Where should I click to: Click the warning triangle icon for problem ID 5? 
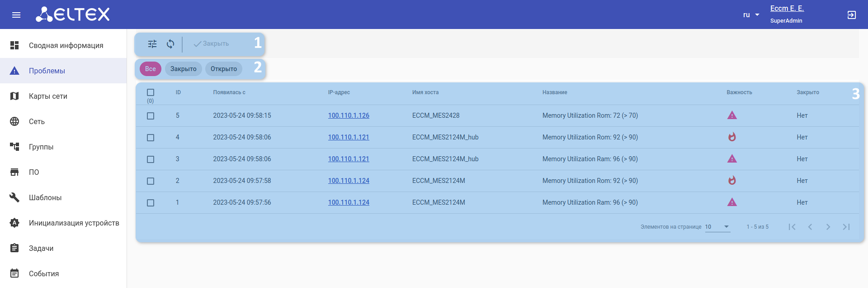(732, 115)
